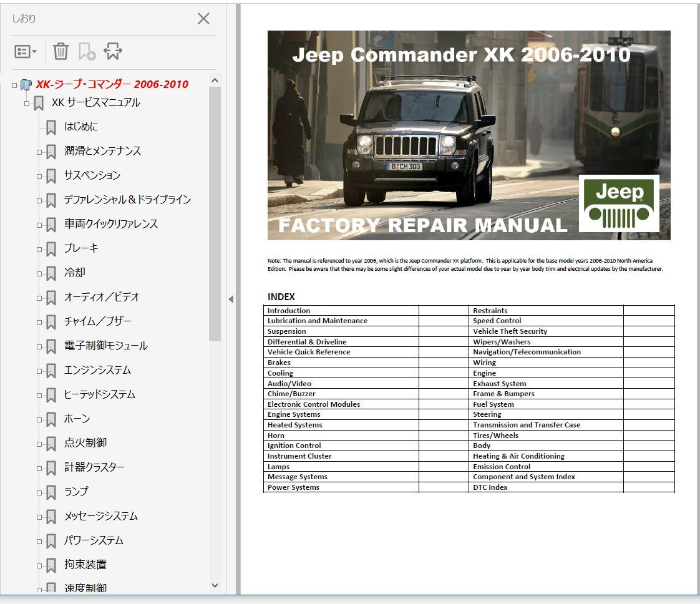This screenshot has height=604, width=700.
Task: Click the Restraints index entry
Action: (490, 311)
